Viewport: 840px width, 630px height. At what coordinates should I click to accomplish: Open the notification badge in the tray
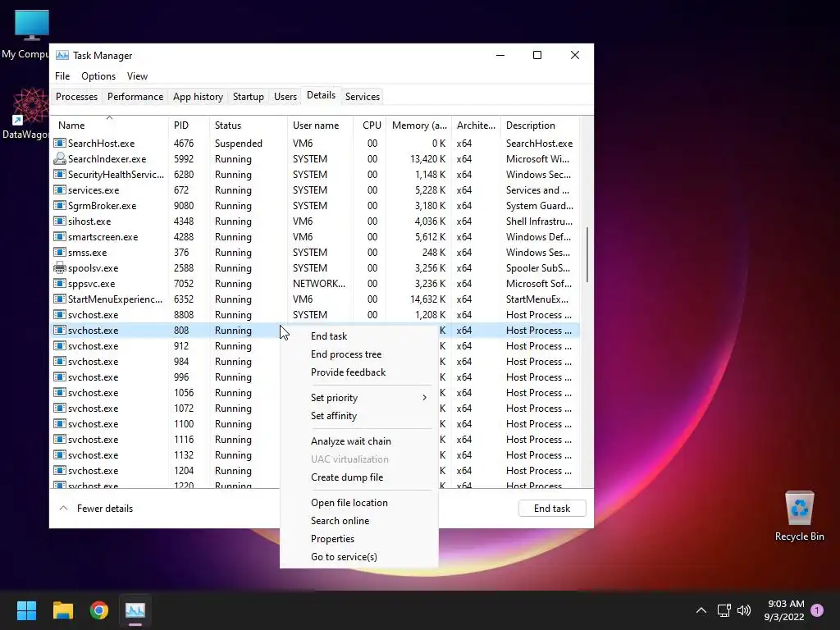pos(817,610)
